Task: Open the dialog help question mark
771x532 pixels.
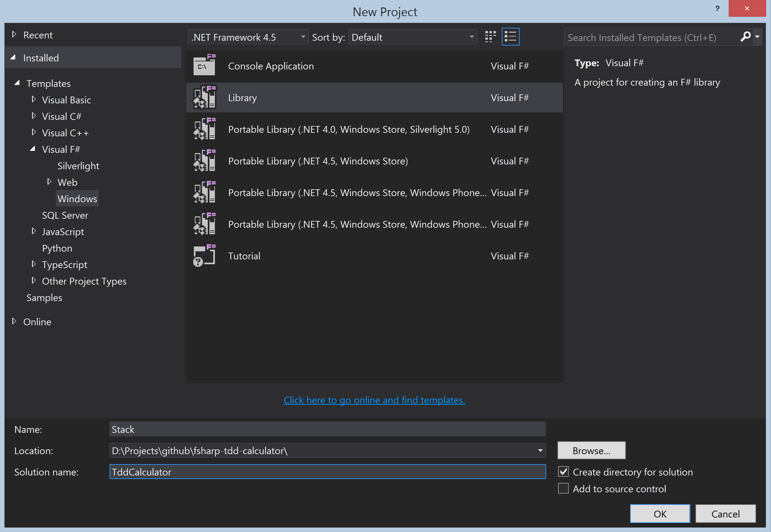Action: (717, 8)
